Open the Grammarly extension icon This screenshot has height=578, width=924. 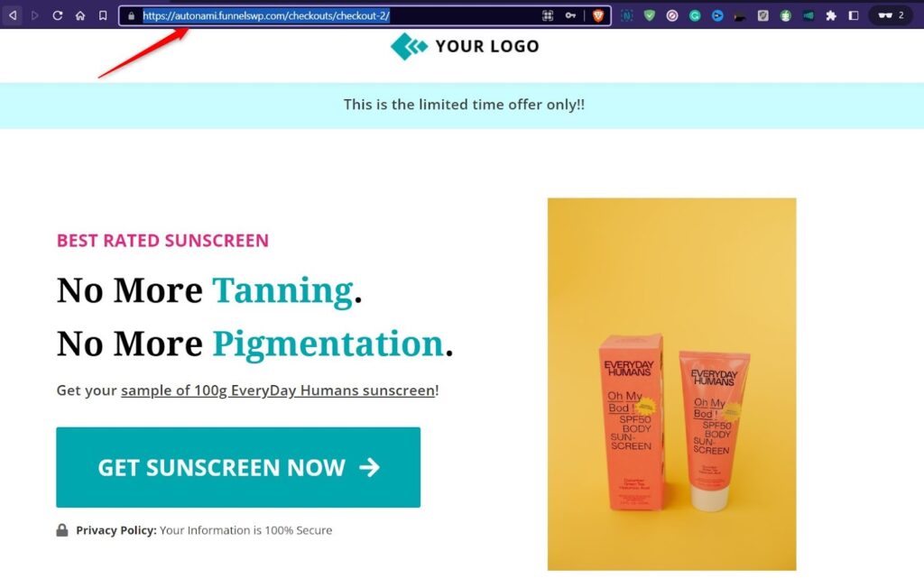(x=695, y=16)
